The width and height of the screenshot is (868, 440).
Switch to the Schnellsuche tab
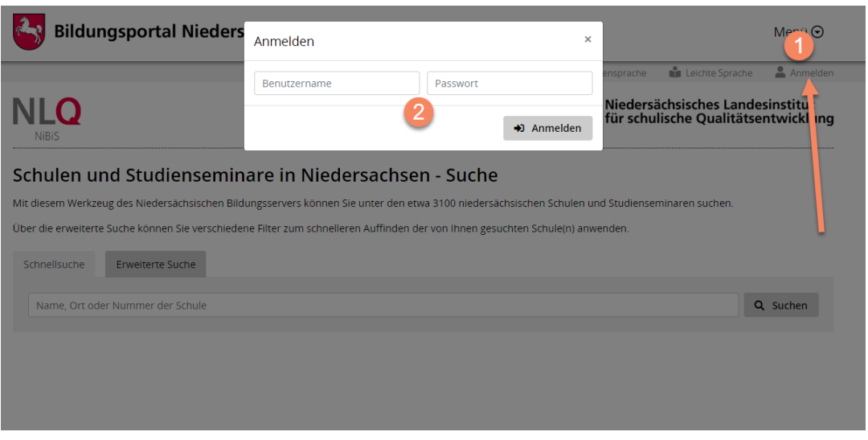pyautogui.click(x=54, y=264)
